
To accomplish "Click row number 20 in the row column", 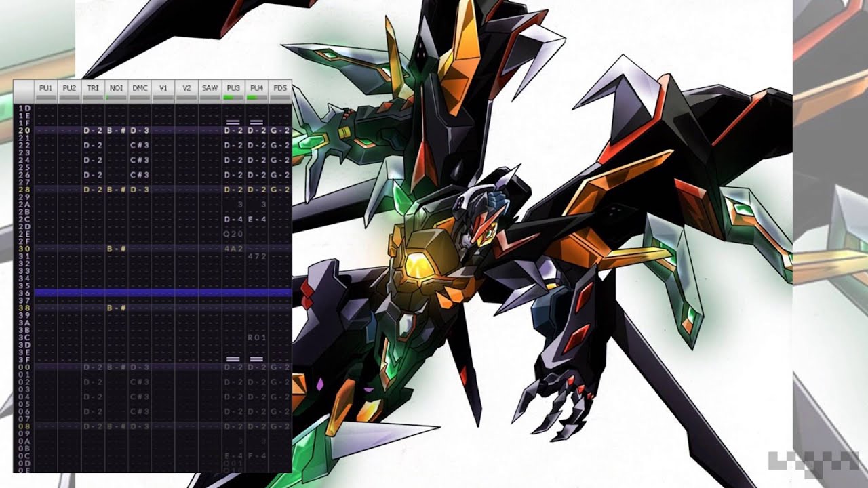I will coord(24,130).
